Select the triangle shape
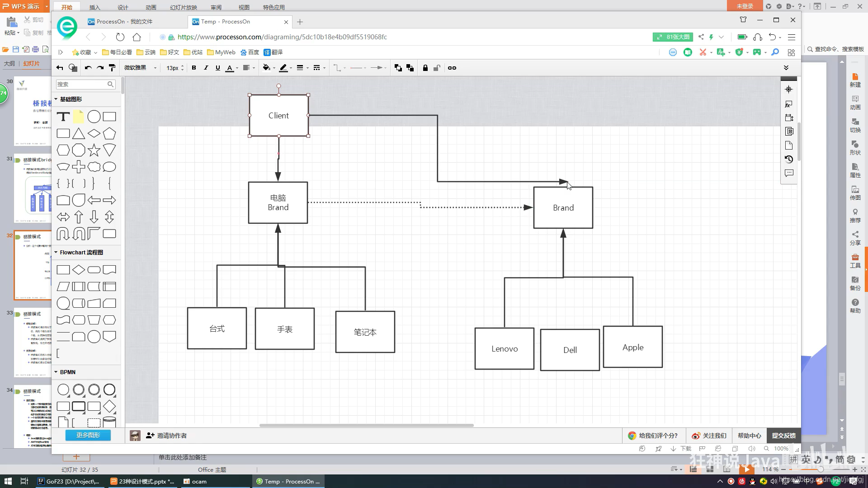The width and height of the screenshot is (868, 488). (79, 133)
